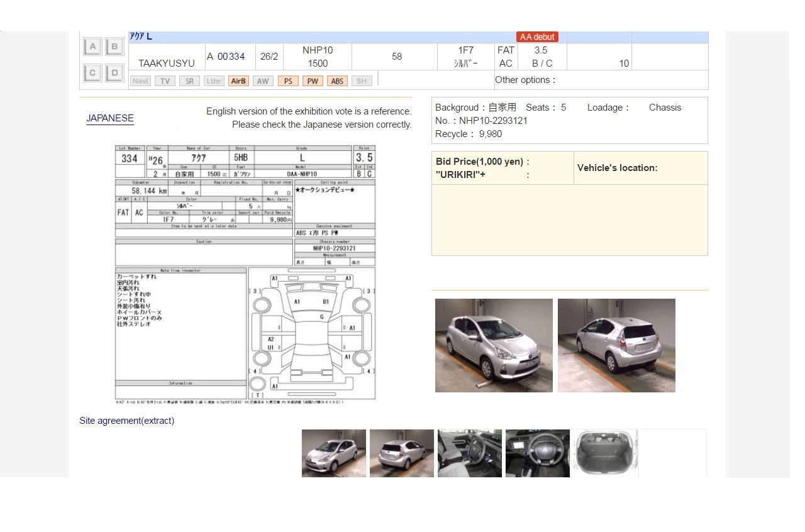
Task: Select the TV option badge
Action: tap(165, 81)
